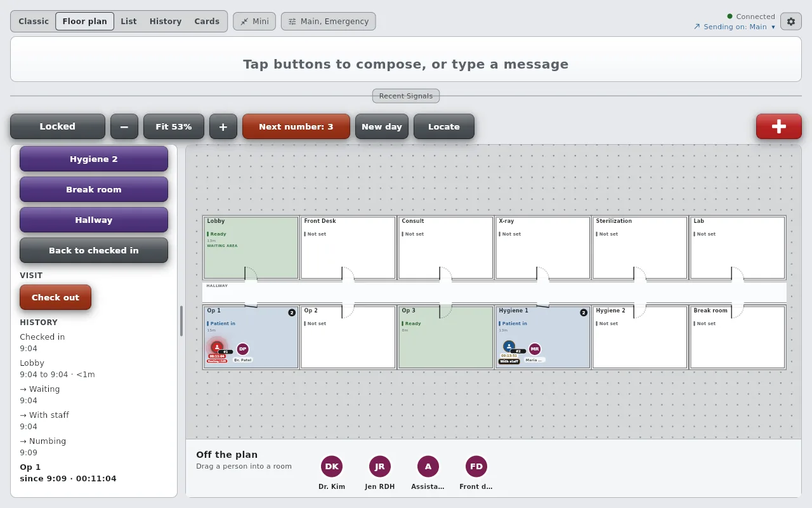Screen dimensions: 812x508
Task: Open the Sending on: Main dropdown
Action: (735, 27)
